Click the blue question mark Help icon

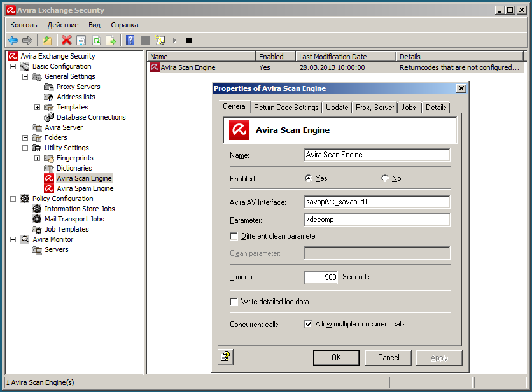tap(130, 40)
